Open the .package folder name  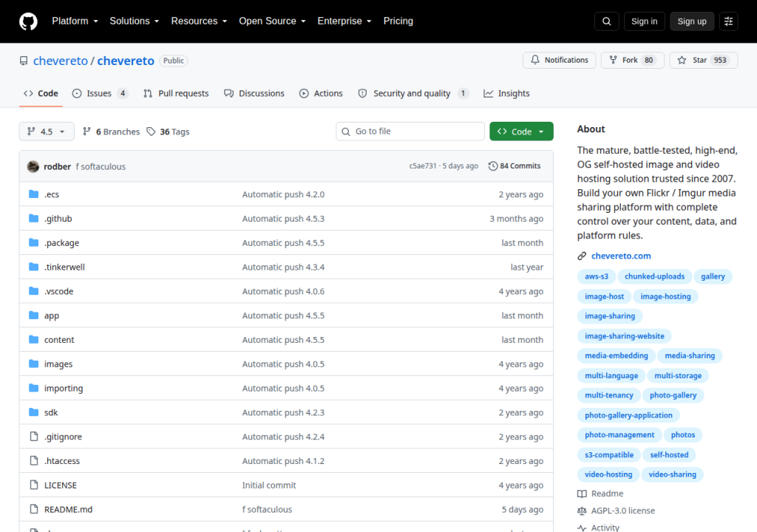click(x=62, y=243)
